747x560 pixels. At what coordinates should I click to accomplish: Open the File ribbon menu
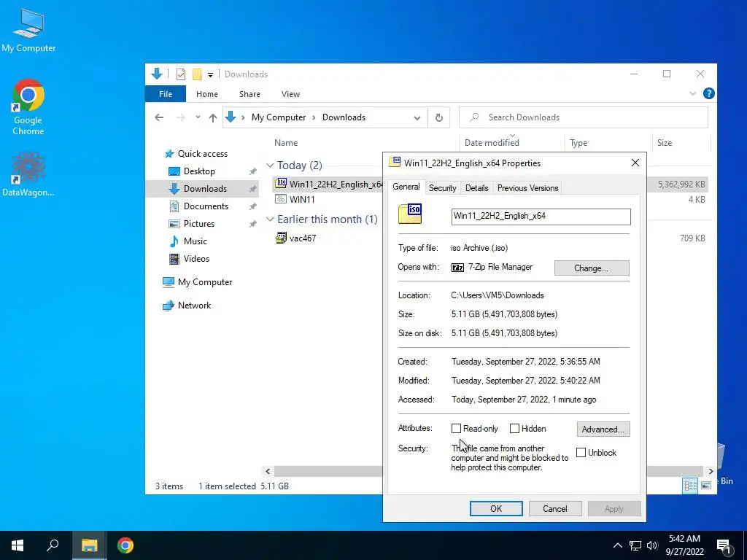[x=166, y=94]
